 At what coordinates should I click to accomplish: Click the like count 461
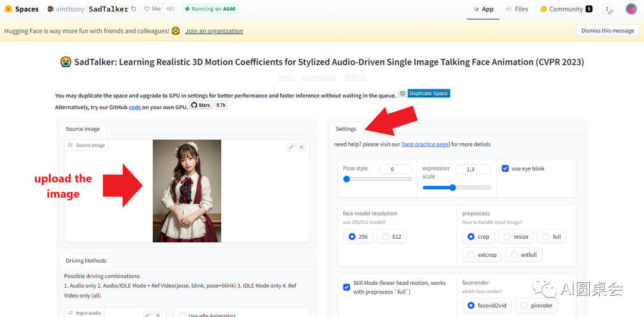point(170,8)
